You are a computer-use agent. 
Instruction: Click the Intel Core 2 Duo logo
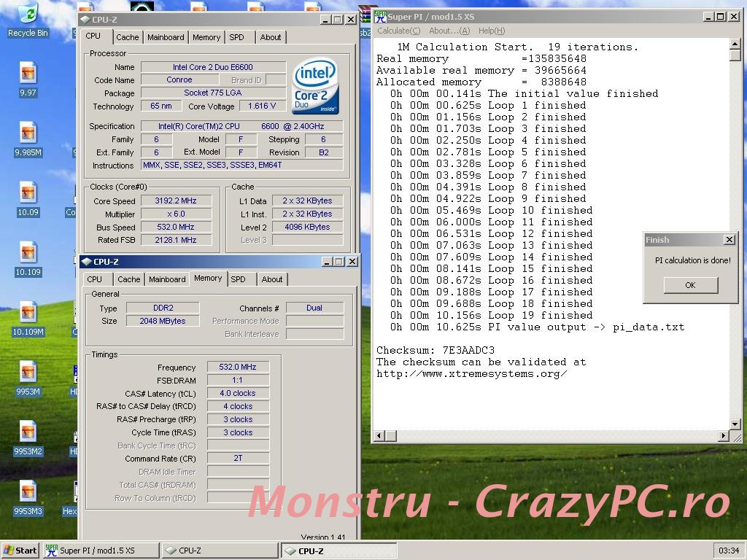tap(315, 87)
